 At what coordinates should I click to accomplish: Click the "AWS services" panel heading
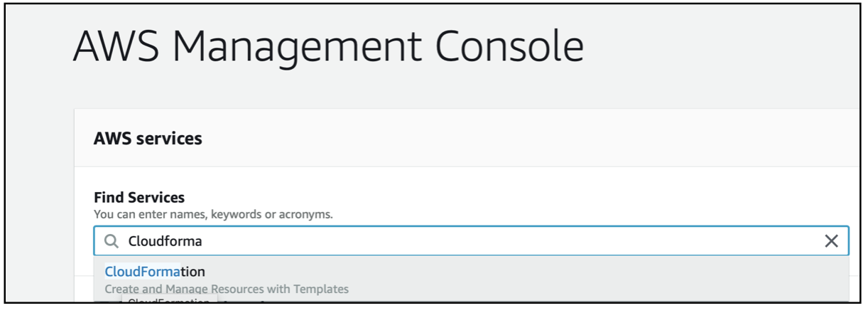148,139
